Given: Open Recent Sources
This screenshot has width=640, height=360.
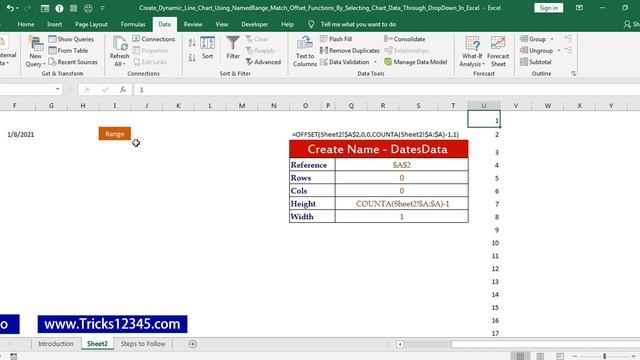Looking at the screenshot, I should [73, 62].
